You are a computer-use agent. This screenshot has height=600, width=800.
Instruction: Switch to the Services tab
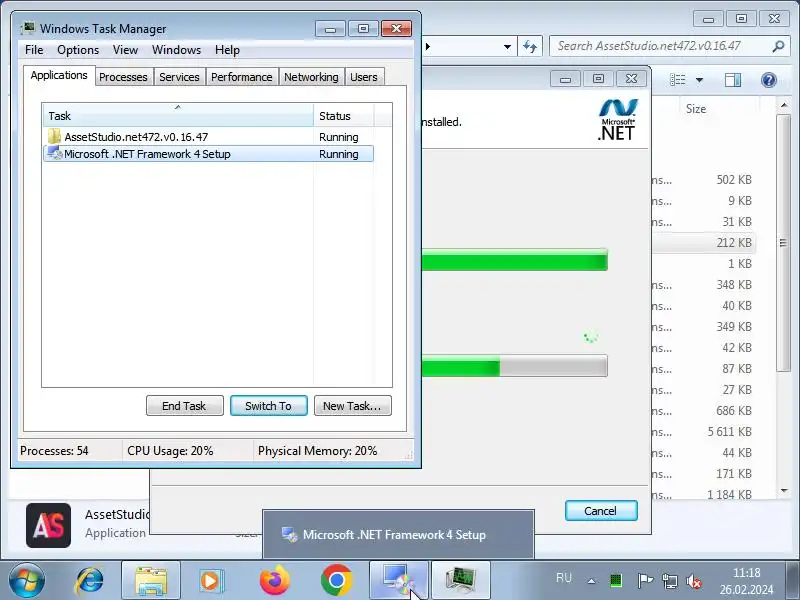click(179, 77)
